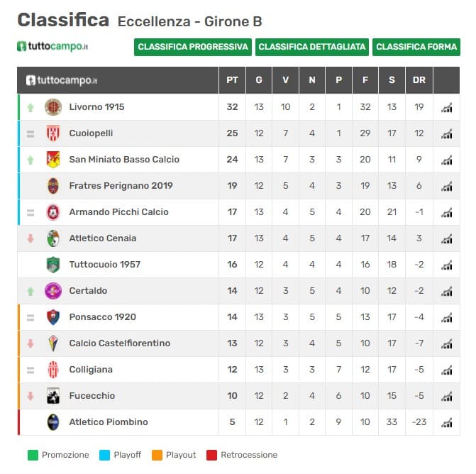The width and height of the screenshot is (476, 474).
Task: Click the Livorno 1915 team crest
Action: click(53, 107)
